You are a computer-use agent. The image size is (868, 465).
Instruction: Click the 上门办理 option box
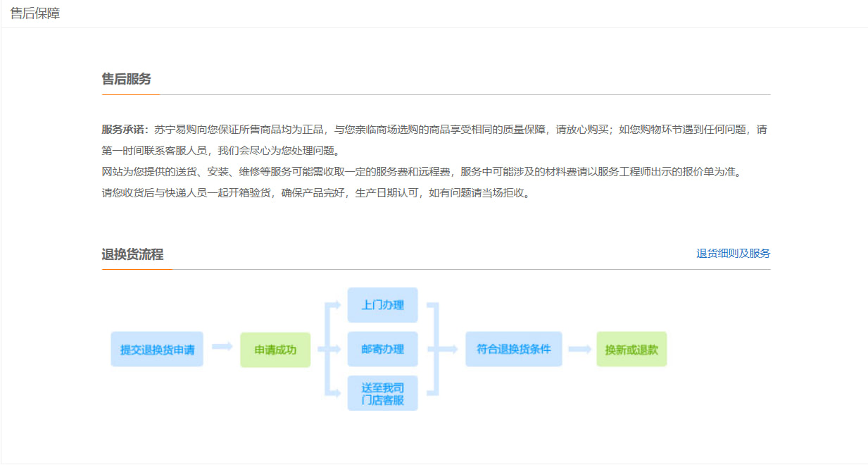click(382, 305)
